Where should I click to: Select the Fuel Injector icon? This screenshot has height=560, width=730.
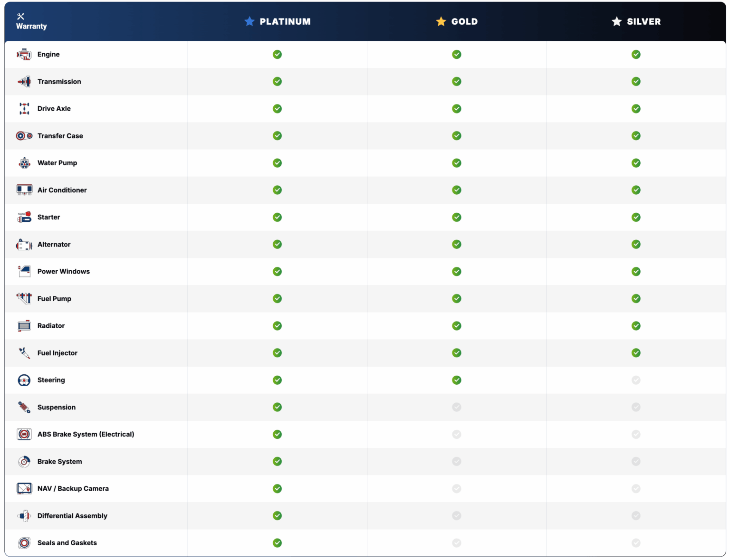coord(24,353)
